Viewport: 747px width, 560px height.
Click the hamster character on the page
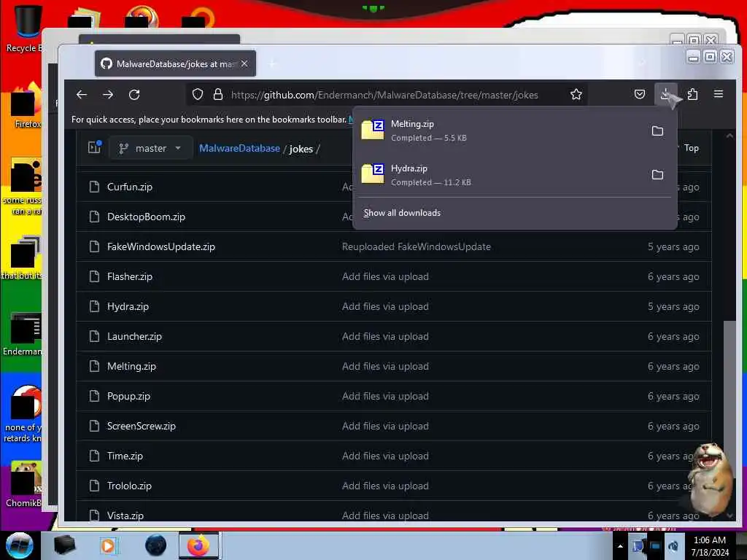[x=712, y=479]
